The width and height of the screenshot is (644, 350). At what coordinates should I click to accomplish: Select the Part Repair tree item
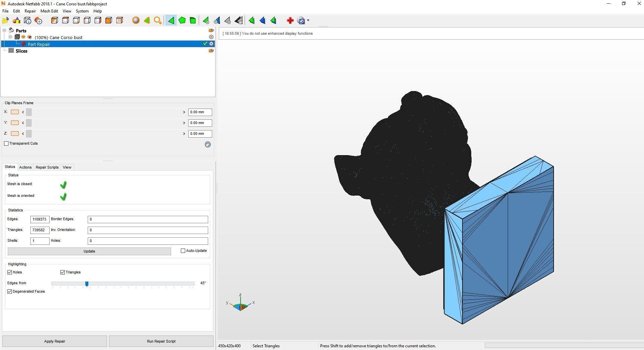[x=108, y=44]
